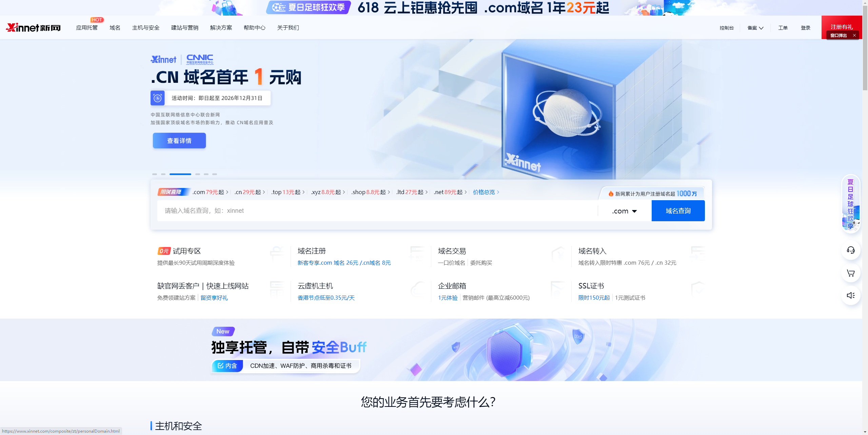The width and height of the screenshot is (868, 435).
Task: Open the 解决方案 menu
Action: pyautogui.click(x=221, y=27)
